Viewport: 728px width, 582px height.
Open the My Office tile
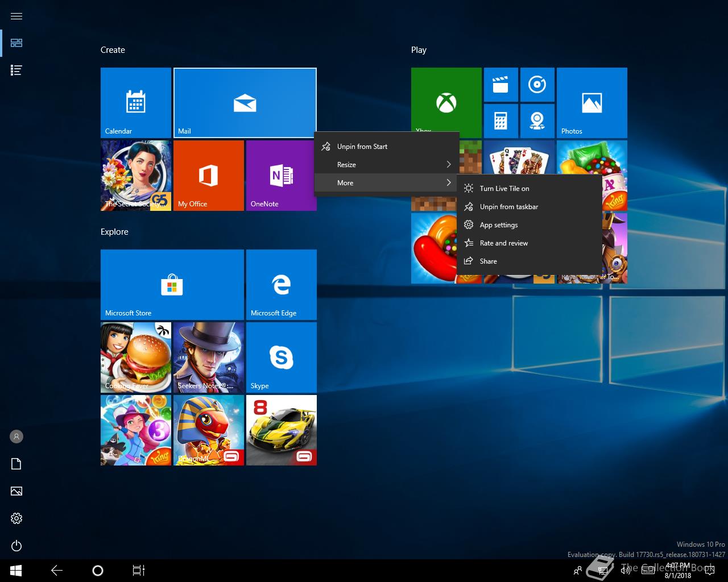click(209, 176)
